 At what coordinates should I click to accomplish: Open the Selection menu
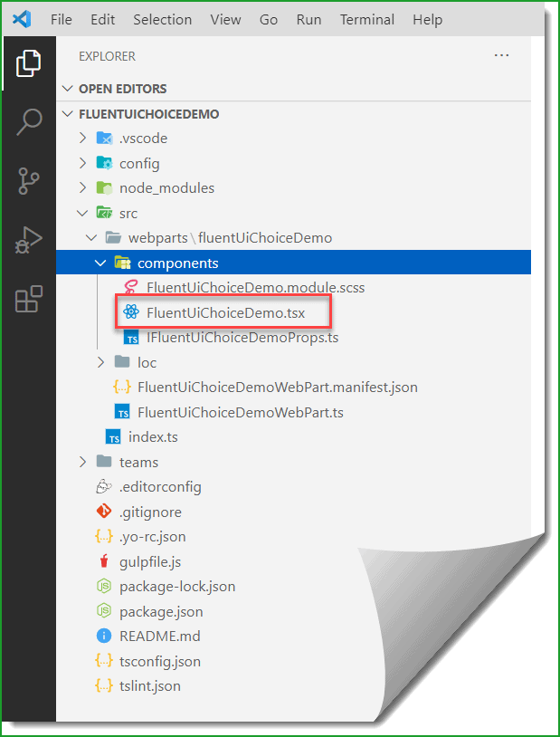163,20
